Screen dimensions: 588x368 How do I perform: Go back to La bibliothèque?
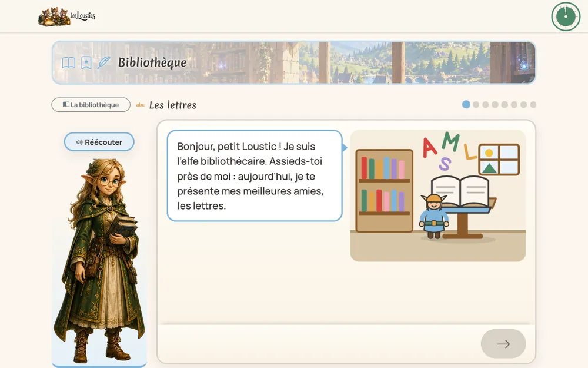[91, 105]
